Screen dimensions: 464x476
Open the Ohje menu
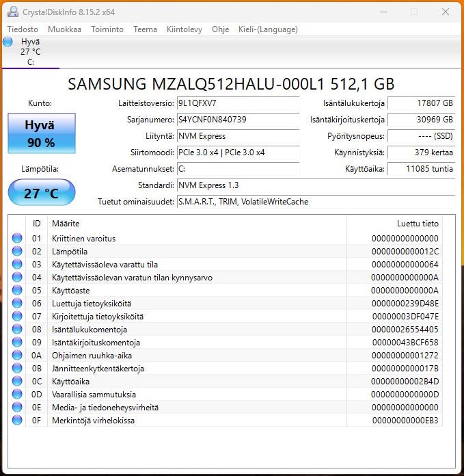[x=221, y=29]
